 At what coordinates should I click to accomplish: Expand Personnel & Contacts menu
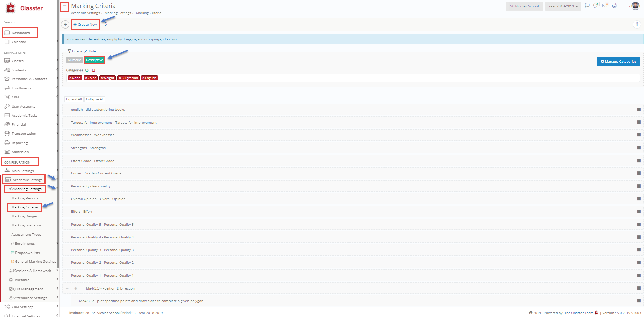tap(29, 79)
